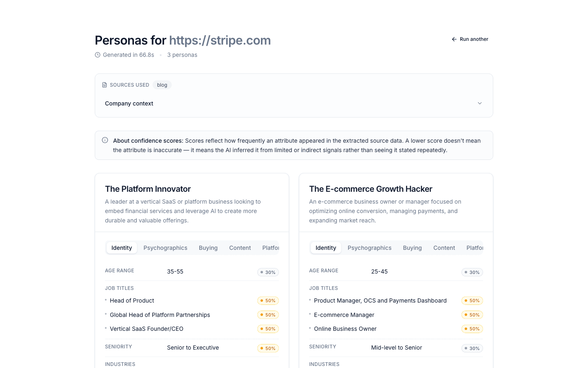This screenshot has width=588, height=368.
Task: Select the Identity tab in The Platform Innovator card
Action: click(x=122, y=248)
